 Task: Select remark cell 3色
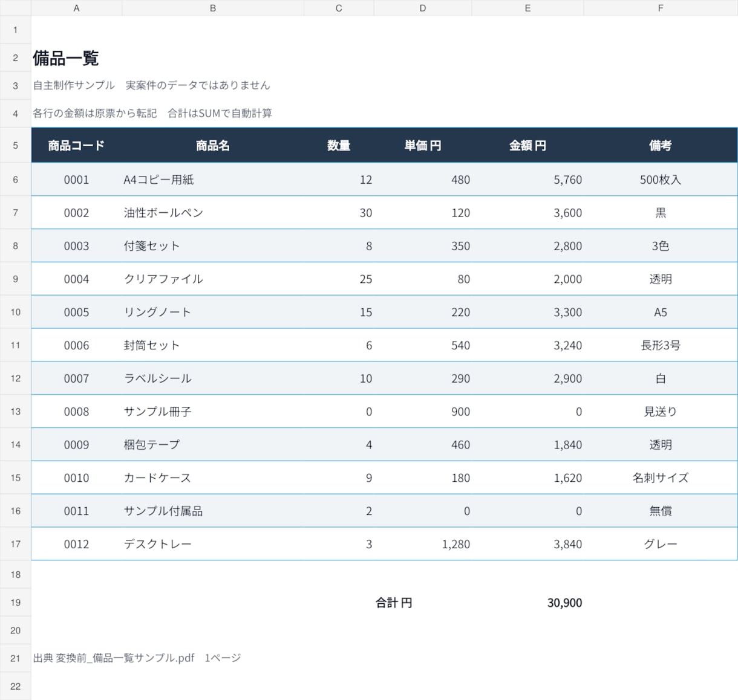tap(661, 246)
